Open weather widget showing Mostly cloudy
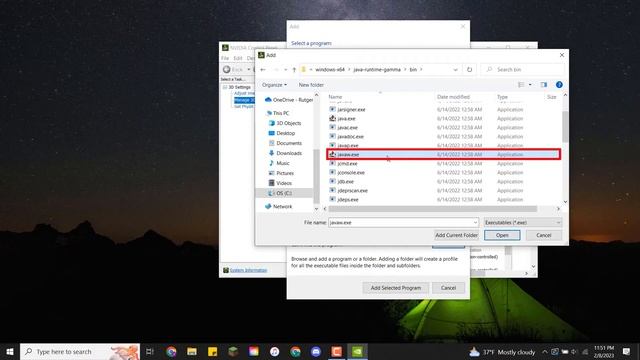 502,351
